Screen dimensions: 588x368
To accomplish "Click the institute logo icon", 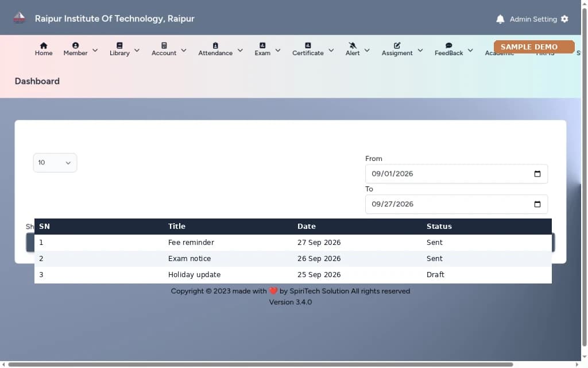I will click(19, 18).
